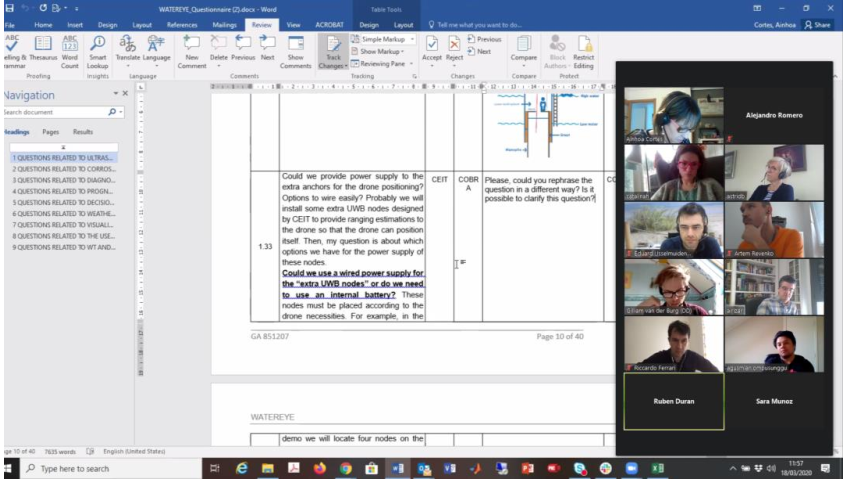Click the Redo icon in Quick Access Toolbar
The image size is (848, 482).
point(43,8)
